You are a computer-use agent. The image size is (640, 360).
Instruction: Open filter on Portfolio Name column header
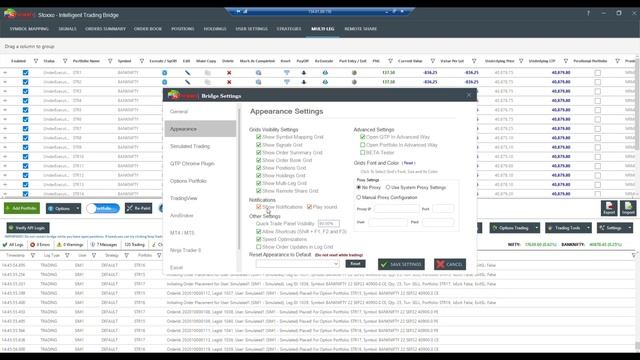pos(110,61)
